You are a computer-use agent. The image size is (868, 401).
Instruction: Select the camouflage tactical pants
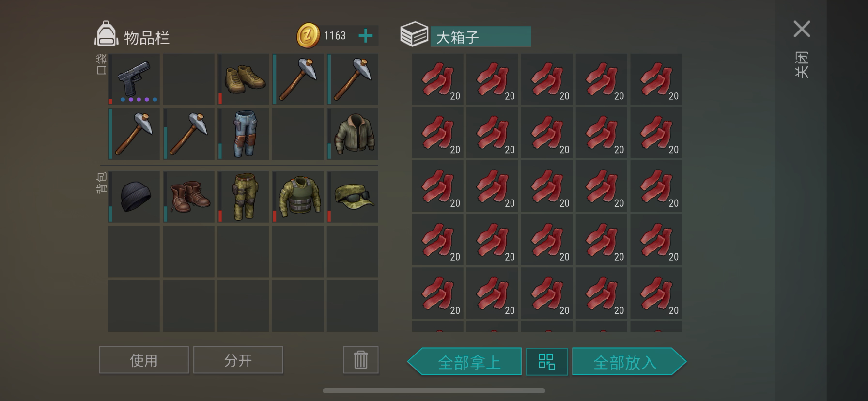point(243,197)
